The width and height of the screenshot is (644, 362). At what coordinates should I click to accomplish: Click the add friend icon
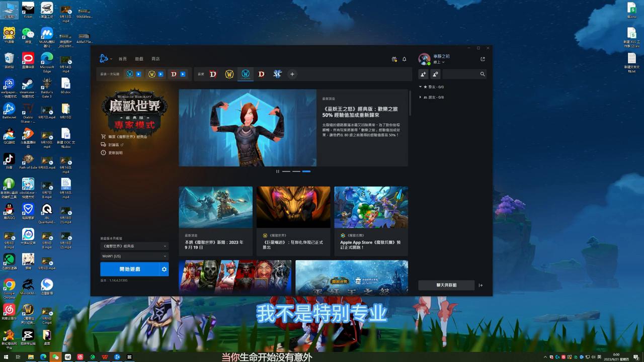point(423,74)
